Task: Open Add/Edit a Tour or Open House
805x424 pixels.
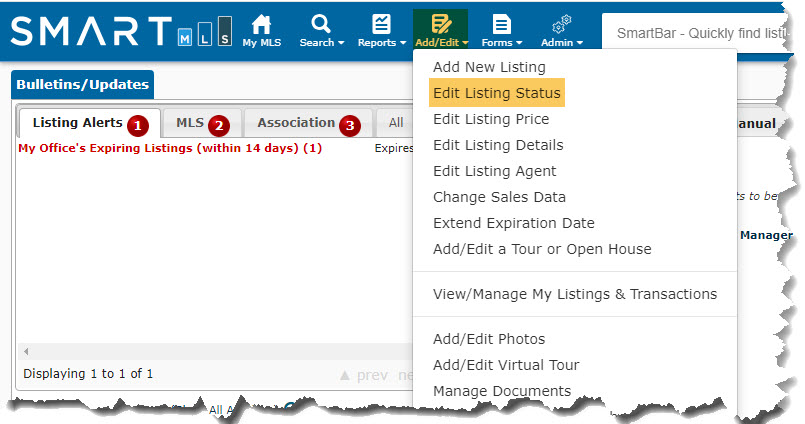Action: [x=542, y=249]
